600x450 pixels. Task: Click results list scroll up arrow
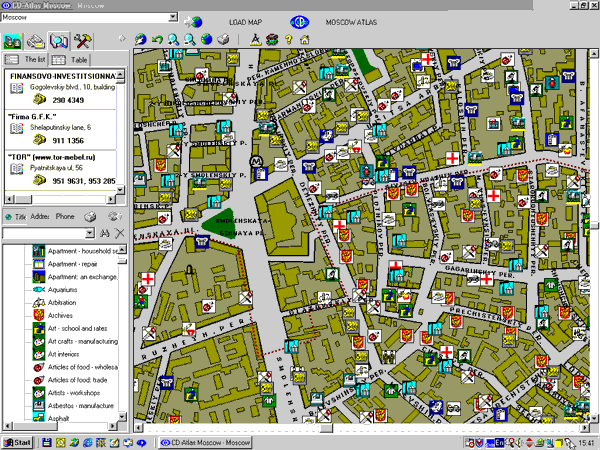tap(121, 74)
